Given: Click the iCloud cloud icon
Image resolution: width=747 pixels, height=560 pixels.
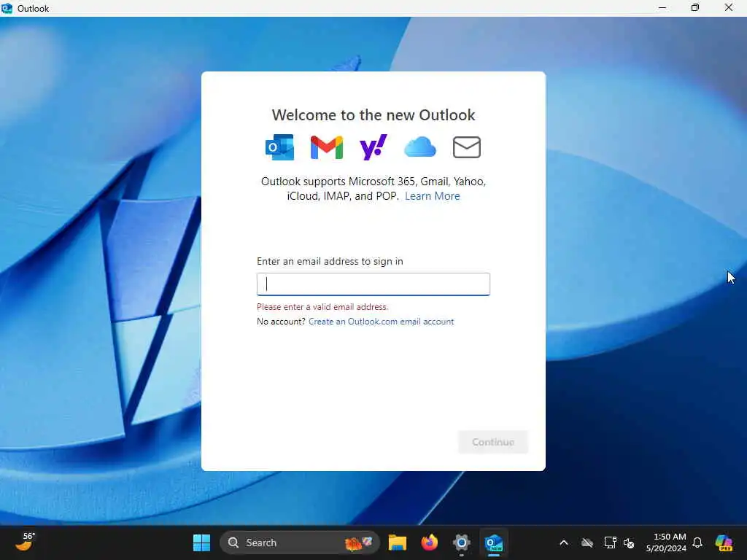Looking at the screenshot, I should [x=419, y=147].
